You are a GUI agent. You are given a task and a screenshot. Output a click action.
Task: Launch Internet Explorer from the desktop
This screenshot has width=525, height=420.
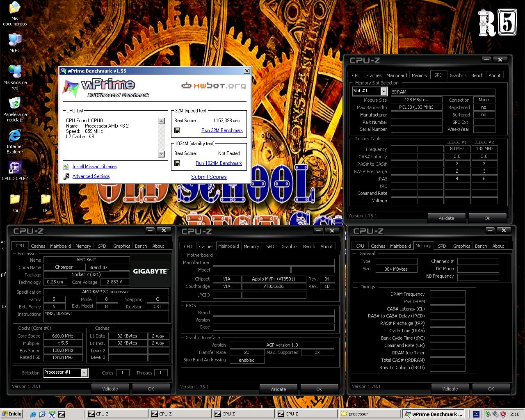pyautogui.click(x=15, y=136)
